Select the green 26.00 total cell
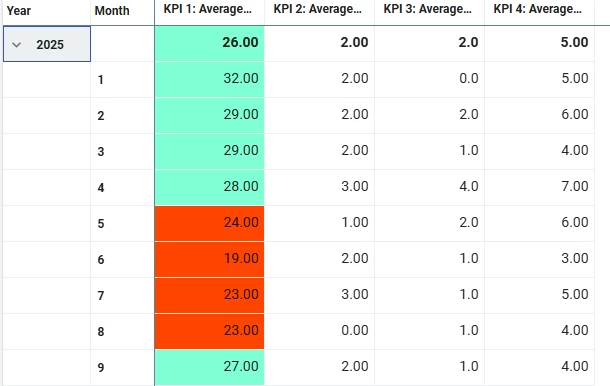The image size is (610, 386). 209,43
